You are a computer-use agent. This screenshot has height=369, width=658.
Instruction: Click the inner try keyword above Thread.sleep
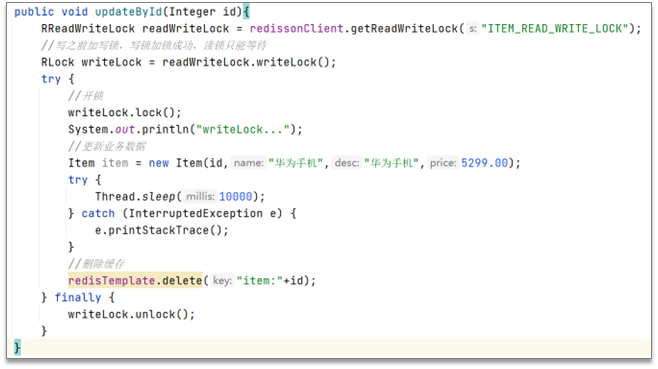click(78, 180)
